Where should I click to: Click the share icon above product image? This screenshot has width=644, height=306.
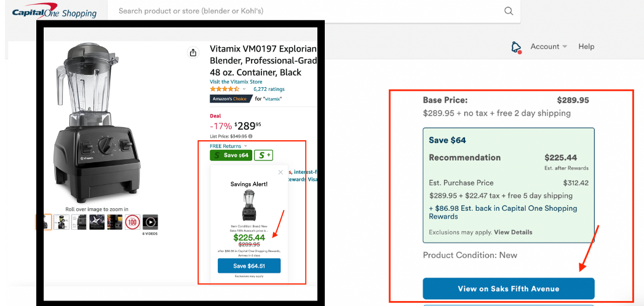(x=193, y=53)
